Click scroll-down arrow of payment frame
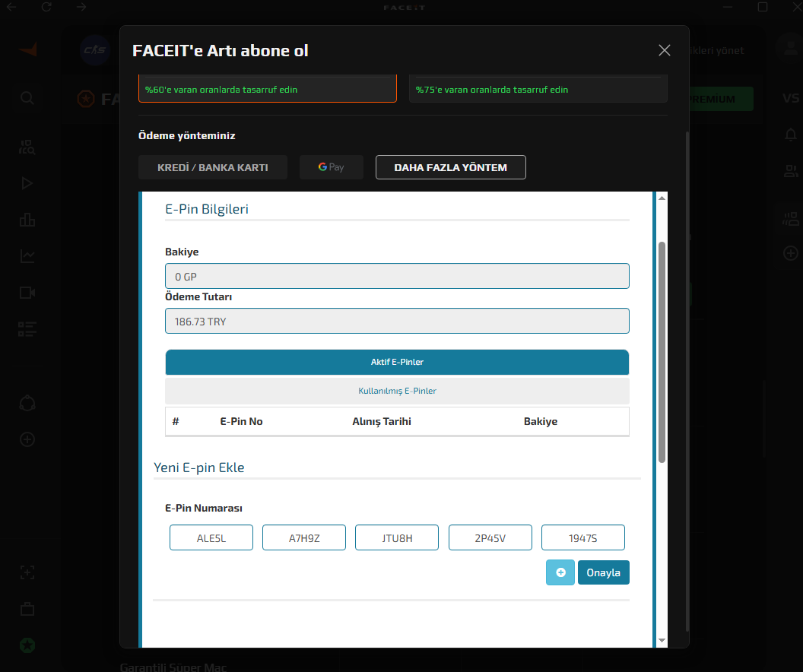 point(662,640)
